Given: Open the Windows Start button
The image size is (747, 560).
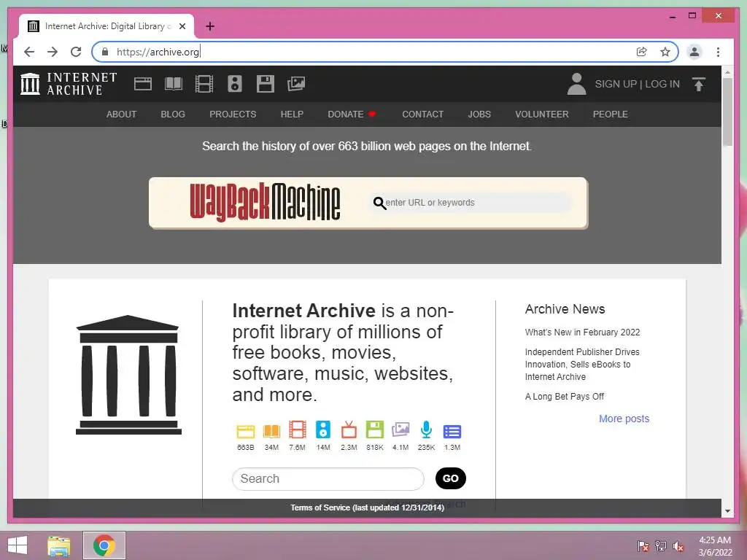Looking at the screenshot, I should pyautogui.click(x=18, y=545).
